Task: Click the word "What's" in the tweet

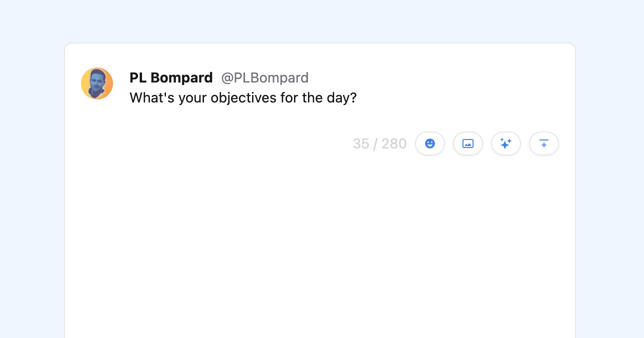Action: coord(146,97)
